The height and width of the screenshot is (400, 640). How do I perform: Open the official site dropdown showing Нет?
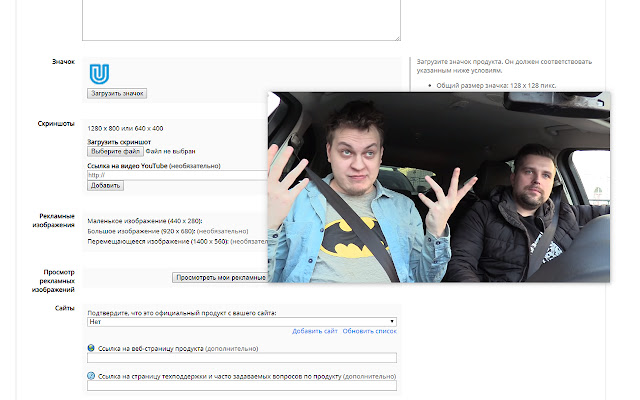(242, 322)
